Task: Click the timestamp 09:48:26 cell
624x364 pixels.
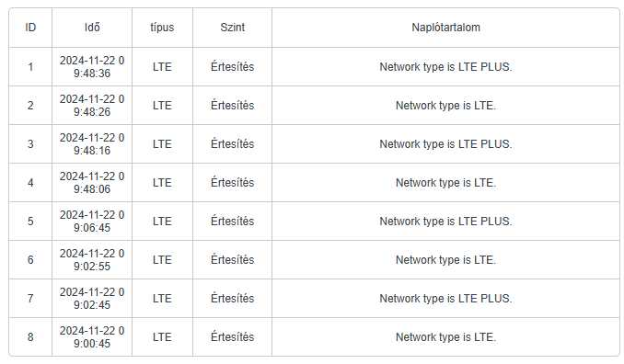Action: [92, 106]
